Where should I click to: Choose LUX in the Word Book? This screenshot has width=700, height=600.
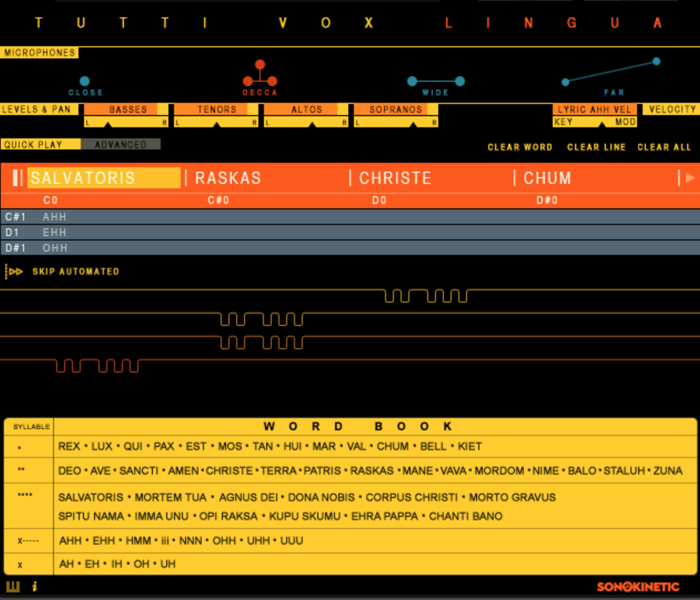tap(102, 446)
